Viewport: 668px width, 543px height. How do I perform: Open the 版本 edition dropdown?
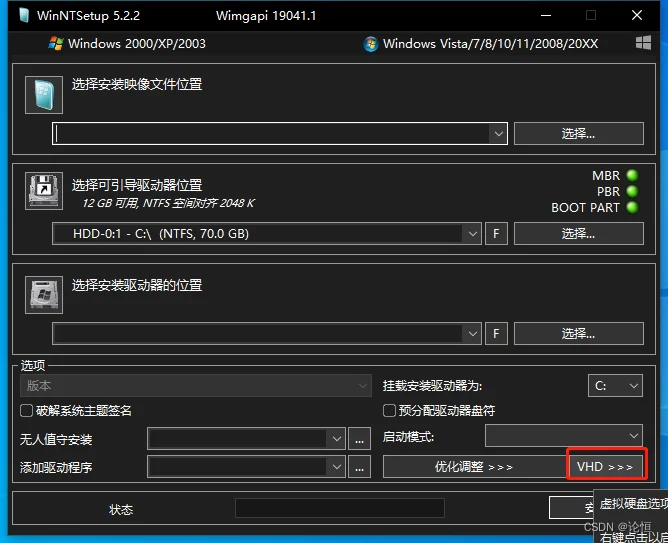(196, 386)
